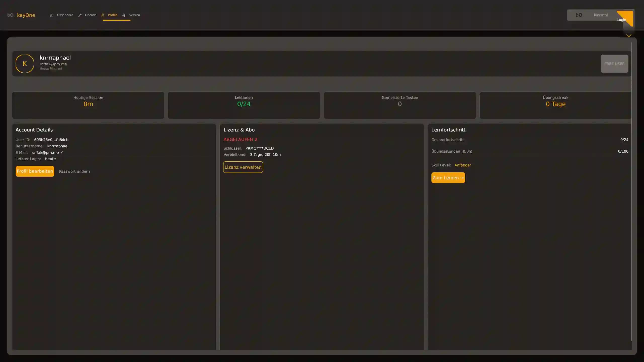Open the Dashboard tab
The height and width of the screenshot is (362, 644).
coord(65,15)
